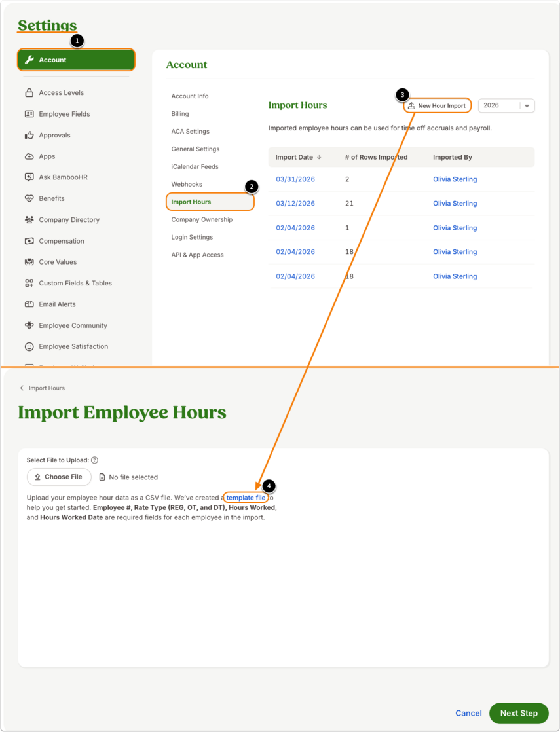Open Access Levels settings

[61, 92]
